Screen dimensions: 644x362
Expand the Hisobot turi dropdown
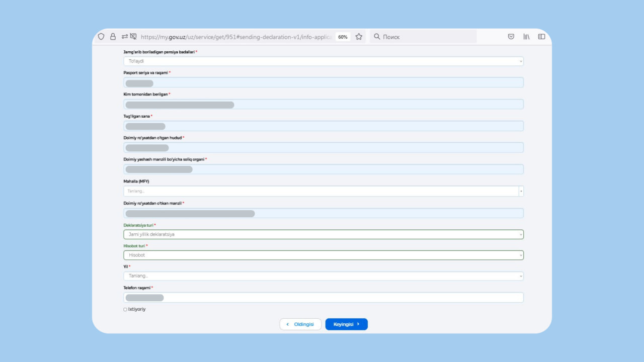(x=323, y=255)
